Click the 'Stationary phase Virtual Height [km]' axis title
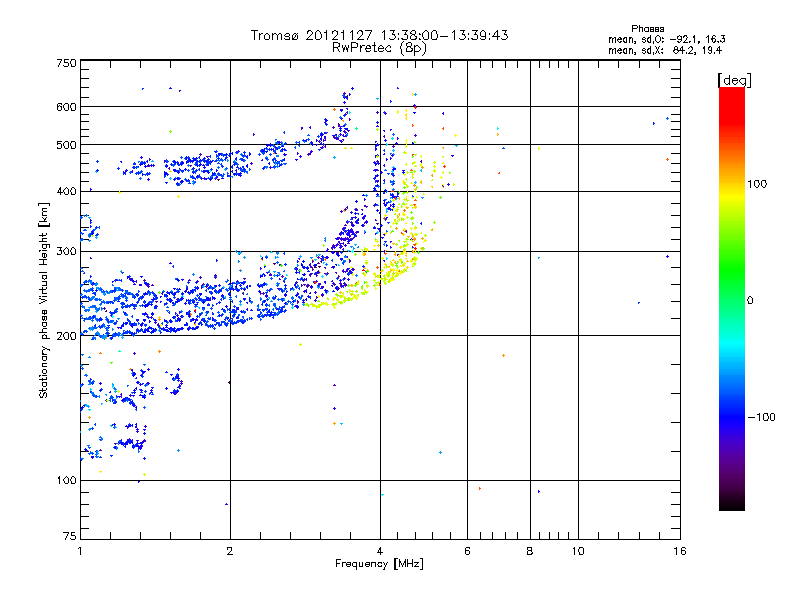The image size is (800, 600). [43, 300]
